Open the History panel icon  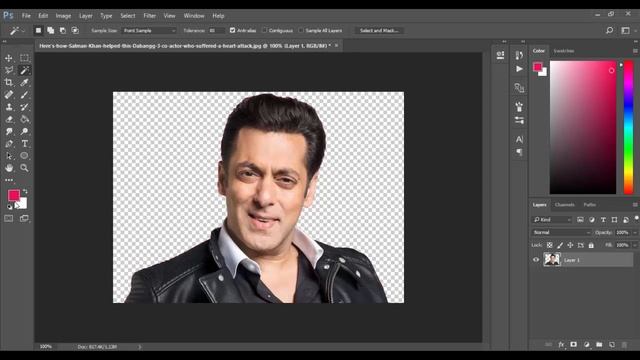click(519, 55)
